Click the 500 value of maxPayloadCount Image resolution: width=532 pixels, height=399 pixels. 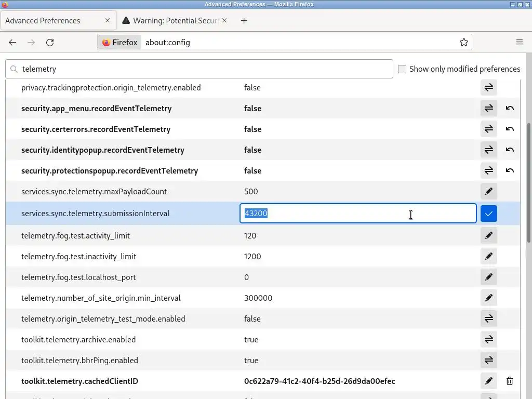tap(251, 191)
